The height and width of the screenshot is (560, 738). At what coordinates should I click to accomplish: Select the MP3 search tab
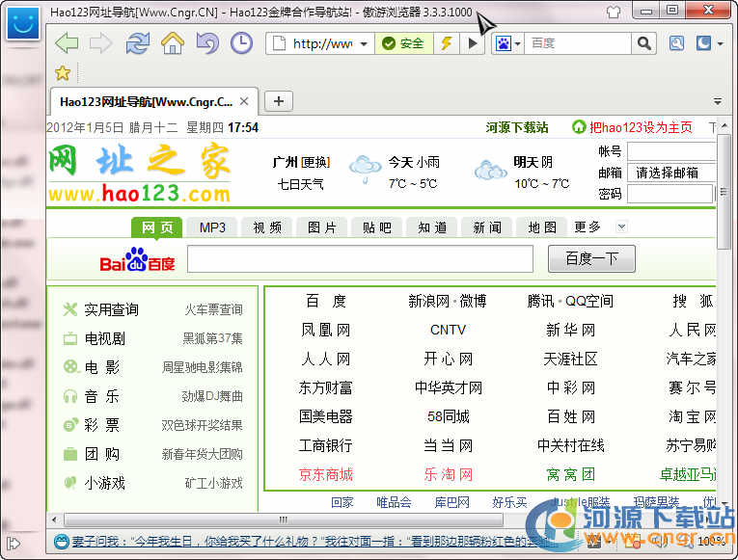212,227
